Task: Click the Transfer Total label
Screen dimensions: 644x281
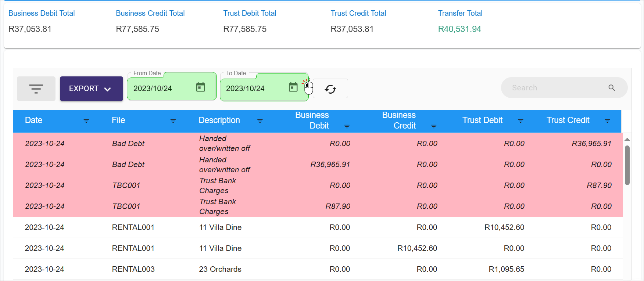Action: (x=460, y=13)
